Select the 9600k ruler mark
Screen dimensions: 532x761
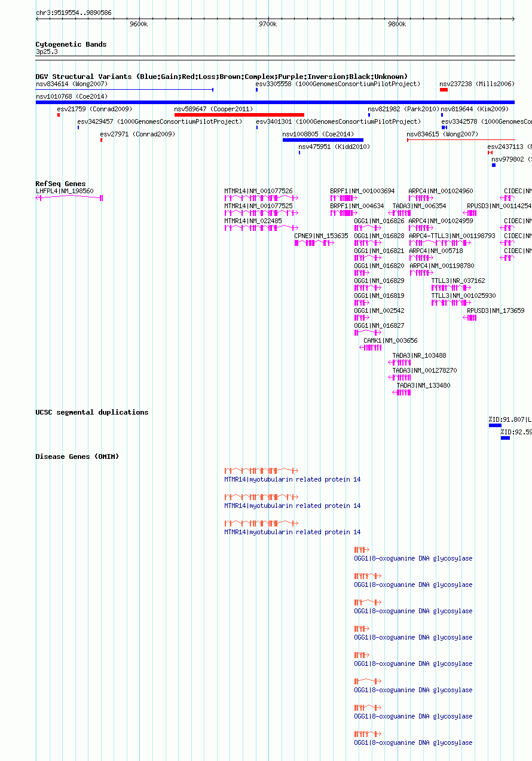(138, 24)
